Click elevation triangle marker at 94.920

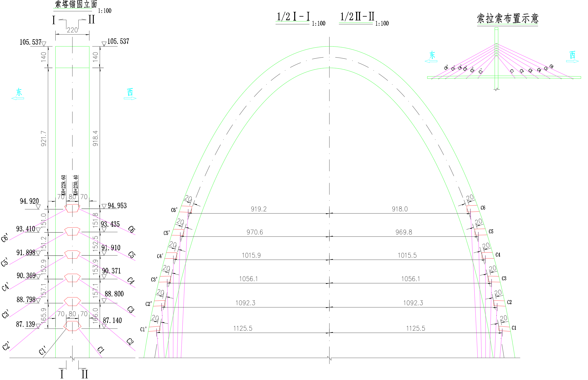point(38,207)
